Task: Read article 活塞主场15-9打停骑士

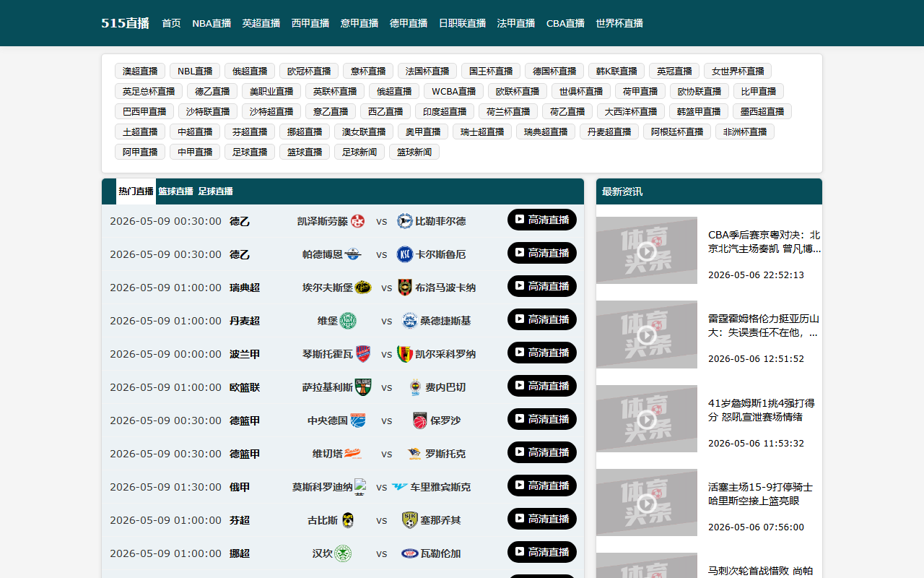Action: (761, 493)
